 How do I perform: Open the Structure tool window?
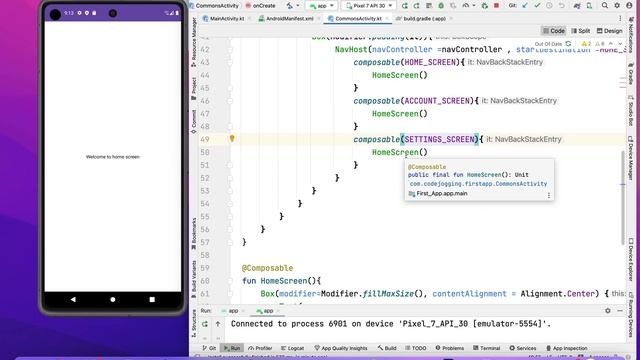coord(194,324)
